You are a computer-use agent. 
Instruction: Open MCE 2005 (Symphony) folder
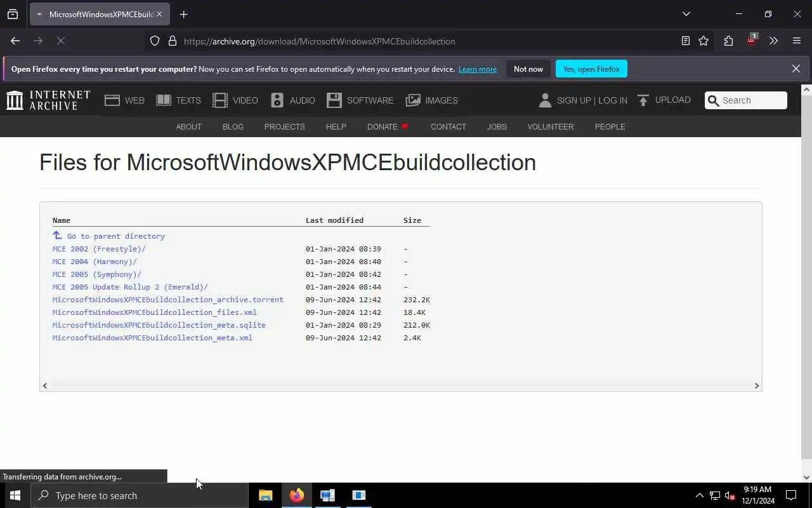[x=96, y=274]
